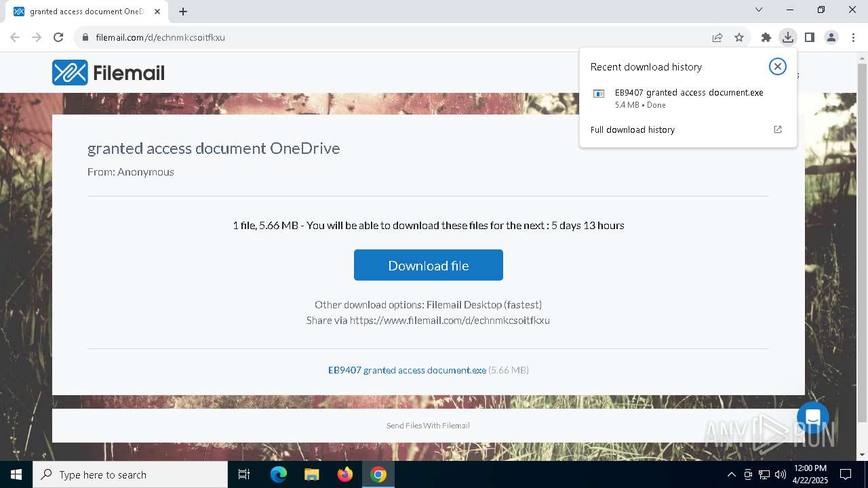Click the Type here to search box

(x=130, y=474)
